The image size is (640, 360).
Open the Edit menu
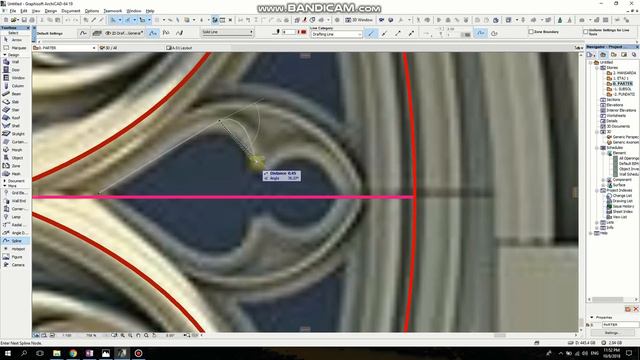click(x=24, y=11)
